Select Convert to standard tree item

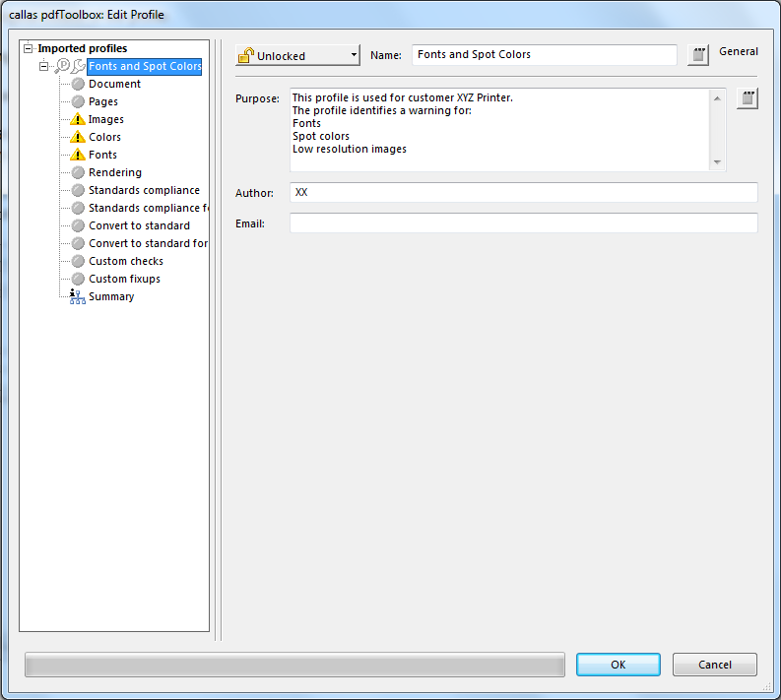tap(139, 225)
